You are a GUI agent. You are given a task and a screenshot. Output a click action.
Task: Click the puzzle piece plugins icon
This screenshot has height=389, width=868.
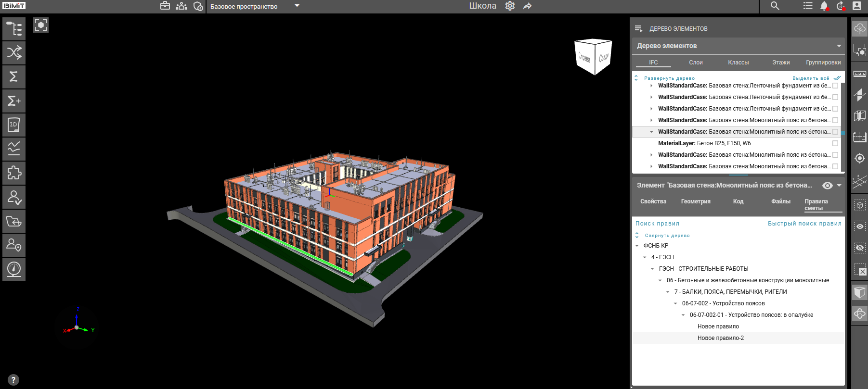(14, 173)
